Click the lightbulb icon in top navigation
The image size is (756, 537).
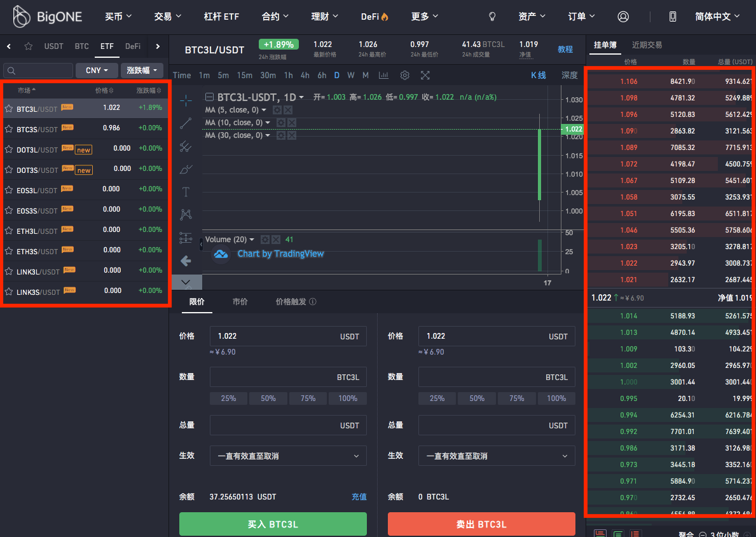click(x=491, y=17)
